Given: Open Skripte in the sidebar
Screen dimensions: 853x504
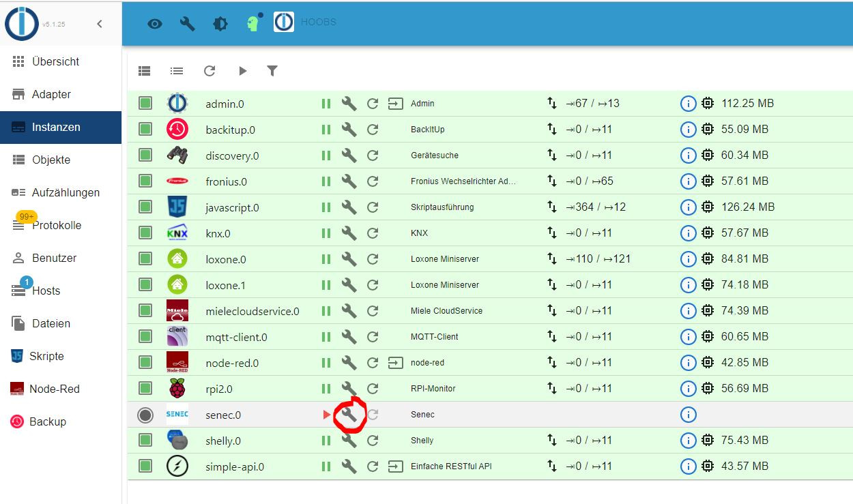Looking at the screenshot, I should pos(61,356).
